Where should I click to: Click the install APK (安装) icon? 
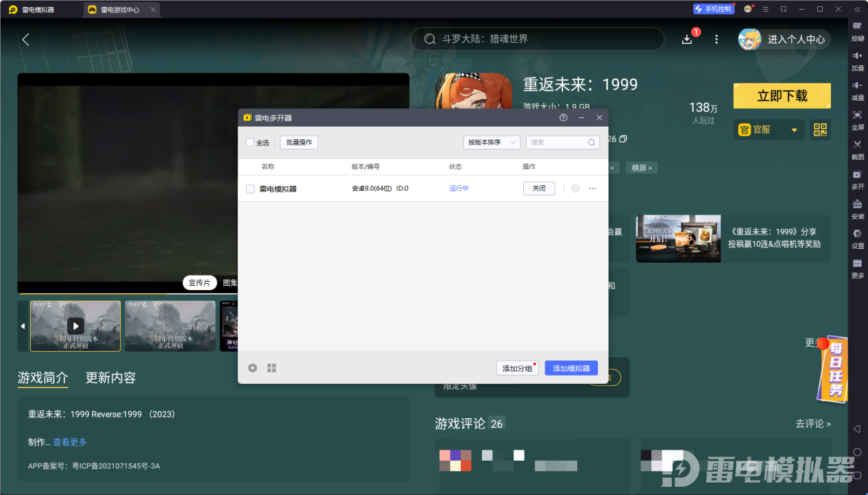click(857, 204)
